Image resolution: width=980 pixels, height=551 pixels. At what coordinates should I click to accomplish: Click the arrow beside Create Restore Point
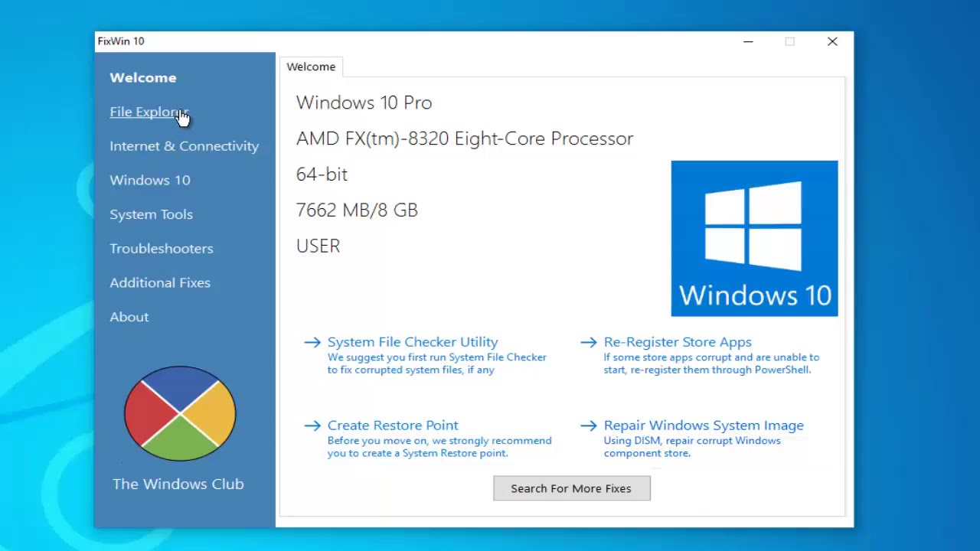tap(312, 425)
